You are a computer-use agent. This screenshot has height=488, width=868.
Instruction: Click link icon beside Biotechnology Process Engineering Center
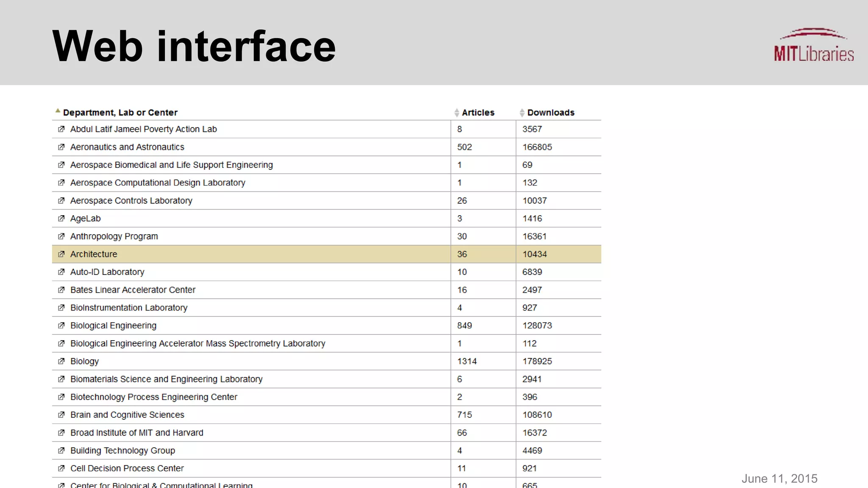click(61, 397)
